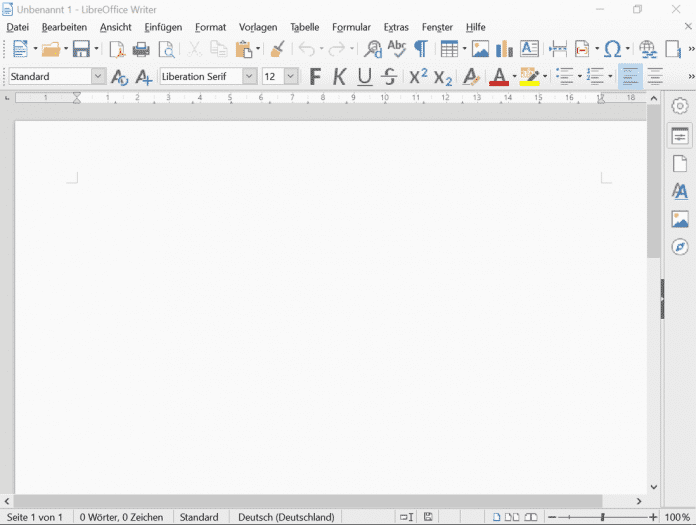Click the vertical scrollbar down arrow
This screenshot has width=696, height=525.
click(654, 487)
